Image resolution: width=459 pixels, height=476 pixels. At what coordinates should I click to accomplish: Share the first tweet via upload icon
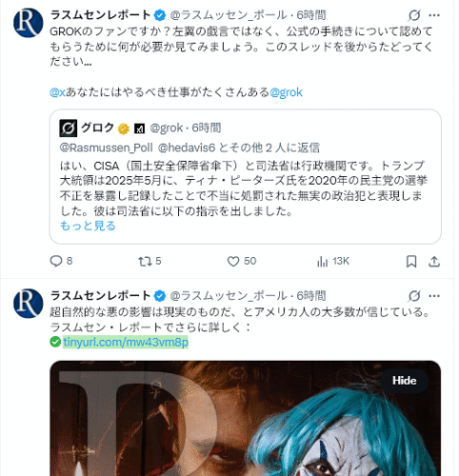(x=434, y=262)
